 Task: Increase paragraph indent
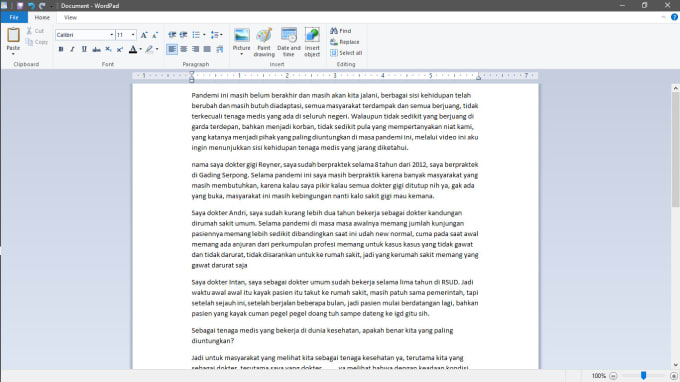183,35
